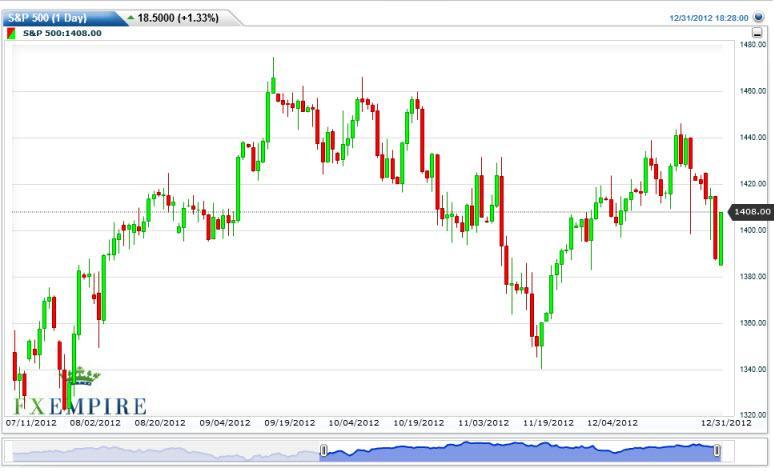Click the minimize chart panel icon
The width and height of the screenshot is (774, 471).
[x=757, y=33]
